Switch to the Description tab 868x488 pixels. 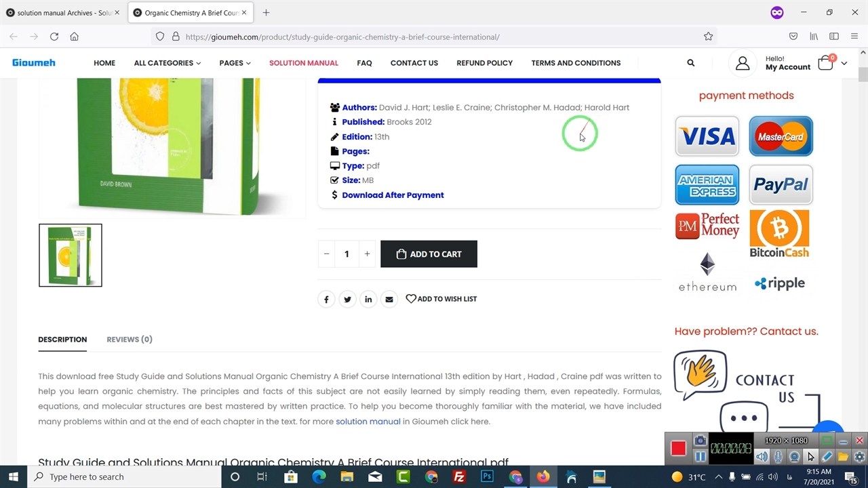point(62,340)
